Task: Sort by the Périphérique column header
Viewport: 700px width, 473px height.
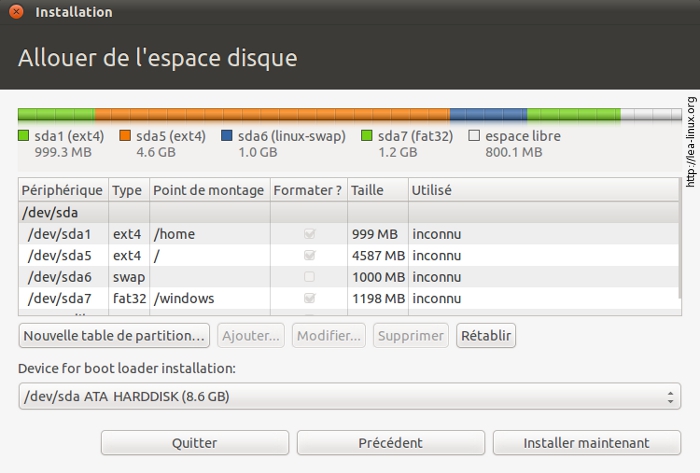Action: pos(62,190)
